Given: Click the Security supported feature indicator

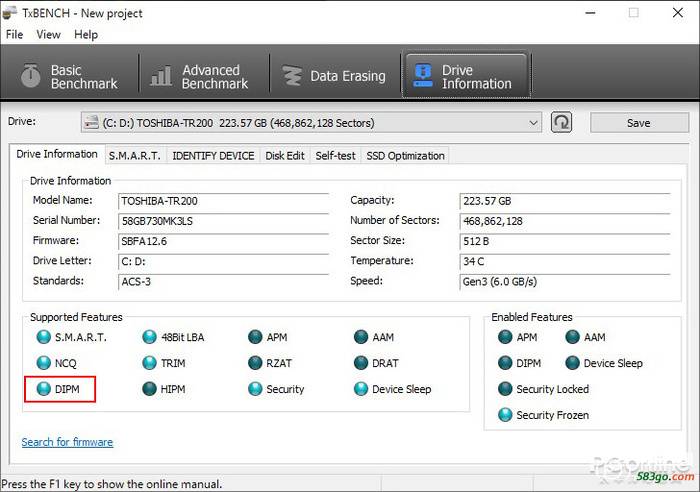Looking at the screenshot, I should (x=255, y=389).
